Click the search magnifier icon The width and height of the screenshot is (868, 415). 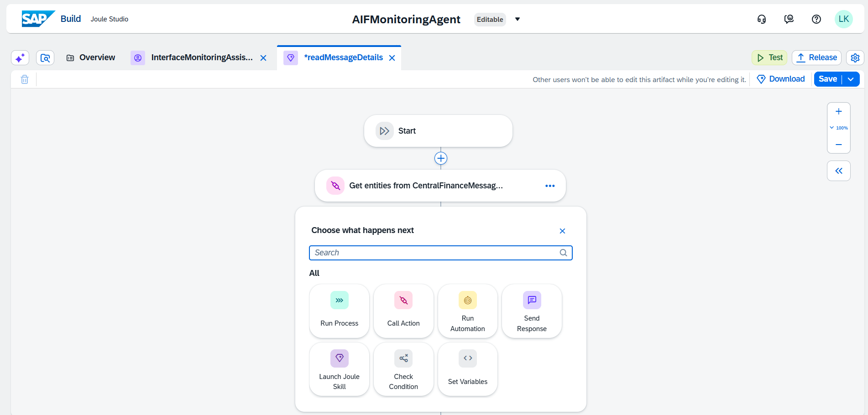coord(564,253)
